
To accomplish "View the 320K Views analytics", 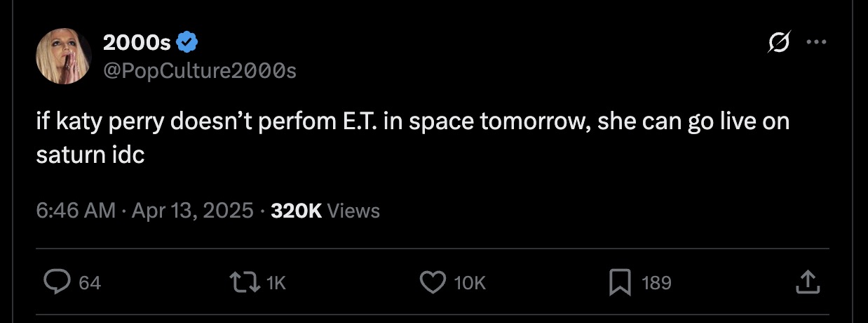I will click(325, 211).
